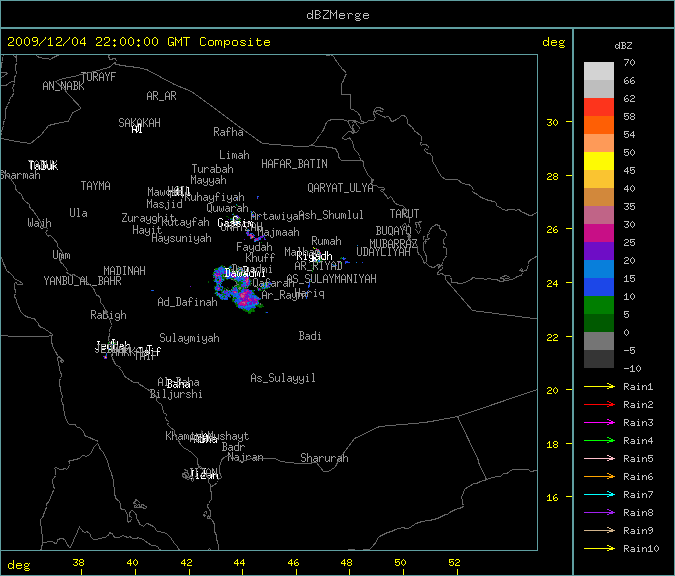Click the Haysuniyah city label
675x576 pixels.
pos(182,238)
